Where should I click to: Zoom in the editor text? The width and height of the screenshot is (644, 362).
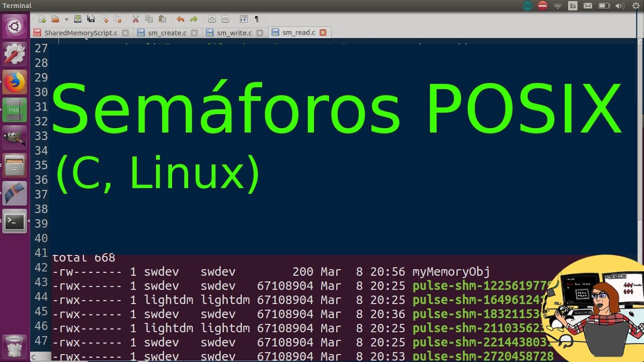[x=212, y=19]
